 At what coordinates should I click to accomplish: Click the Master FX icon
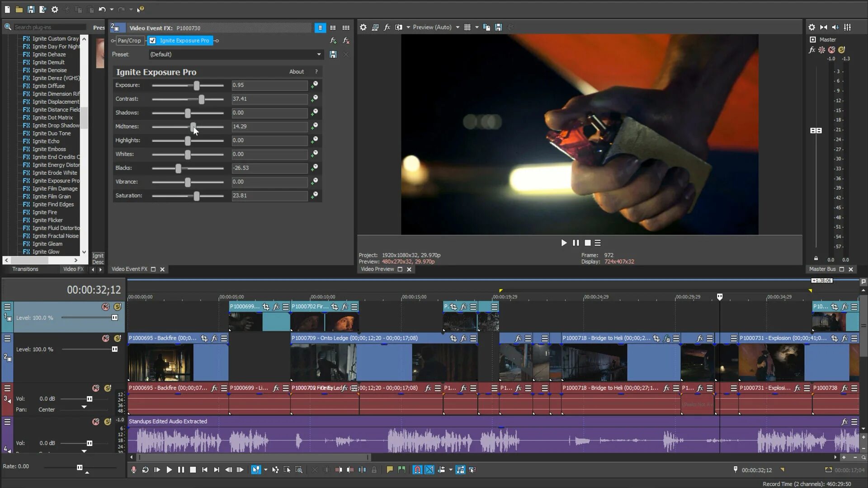pyautogui.click(x=812, y=50)
